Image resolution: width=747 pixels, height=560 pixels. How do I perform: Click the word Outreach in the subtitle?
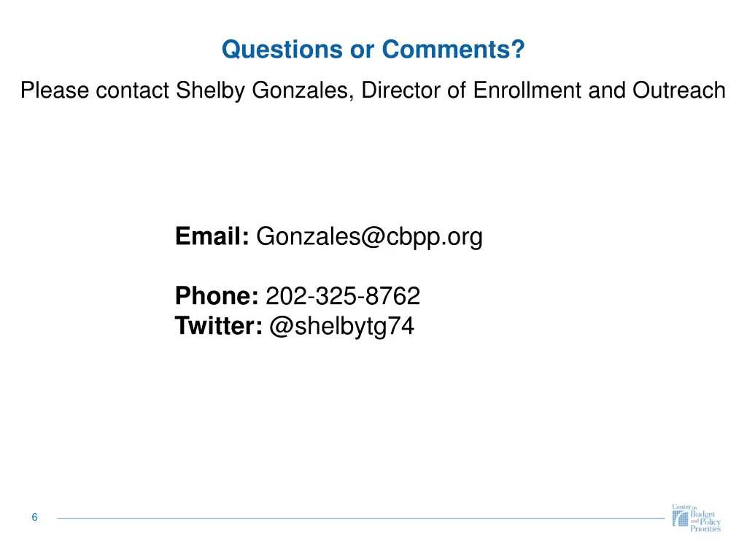679,90
